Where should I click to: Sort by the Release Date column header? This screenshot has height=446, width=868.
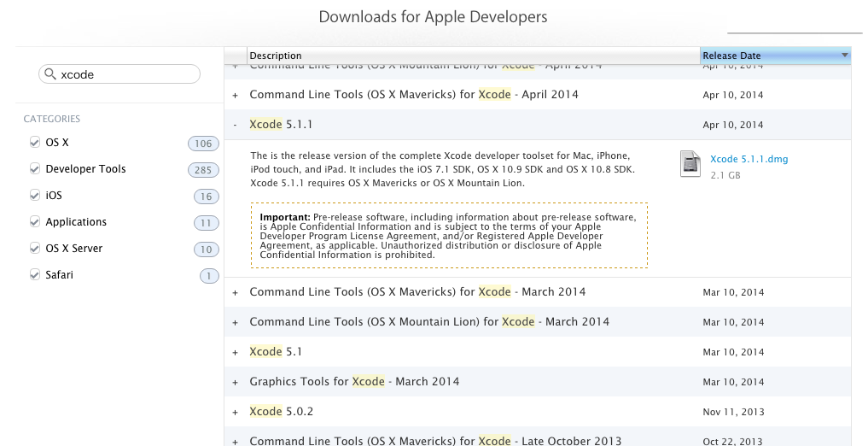[x=775, y=56]
